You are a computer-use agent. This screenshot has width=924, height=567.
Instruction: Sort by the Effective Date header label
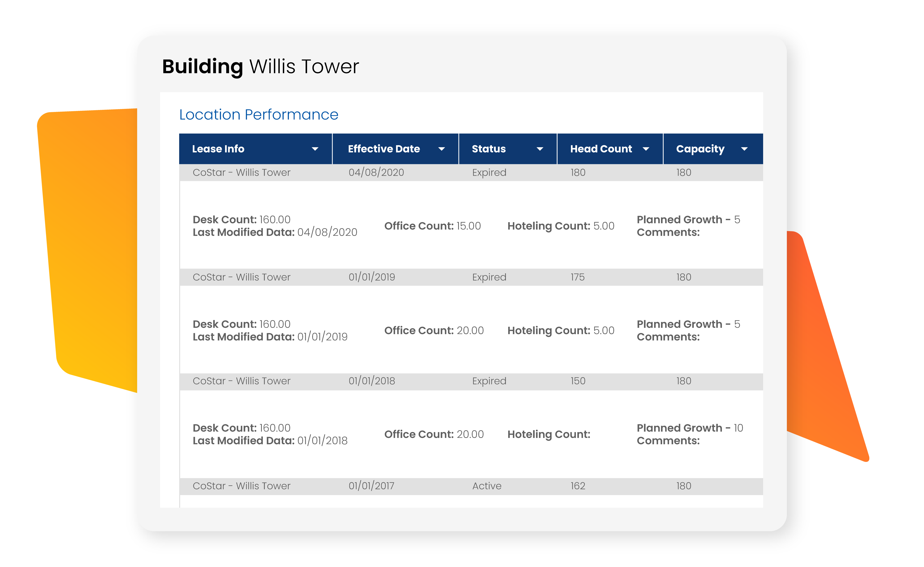point(384,149)
